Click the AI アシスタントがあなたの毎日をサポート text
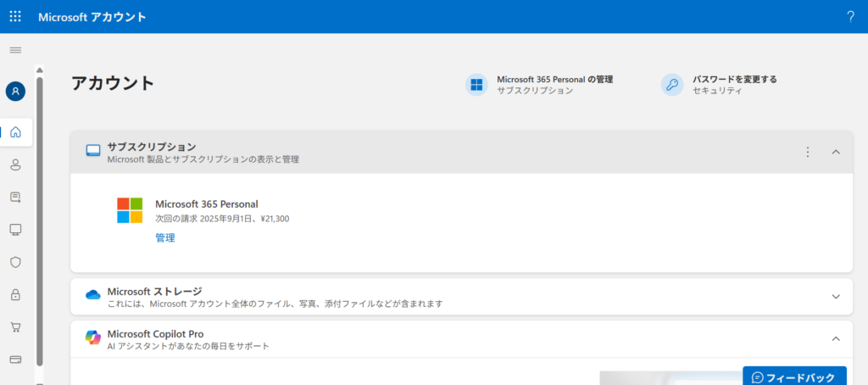 (188, 346)
